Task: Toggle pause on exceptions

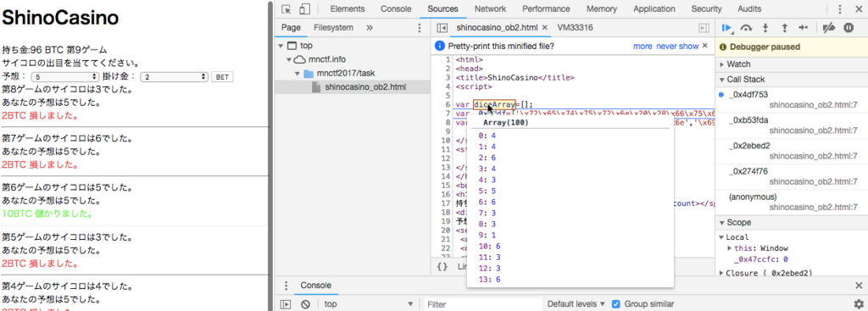Action: (x=849, y=27)
